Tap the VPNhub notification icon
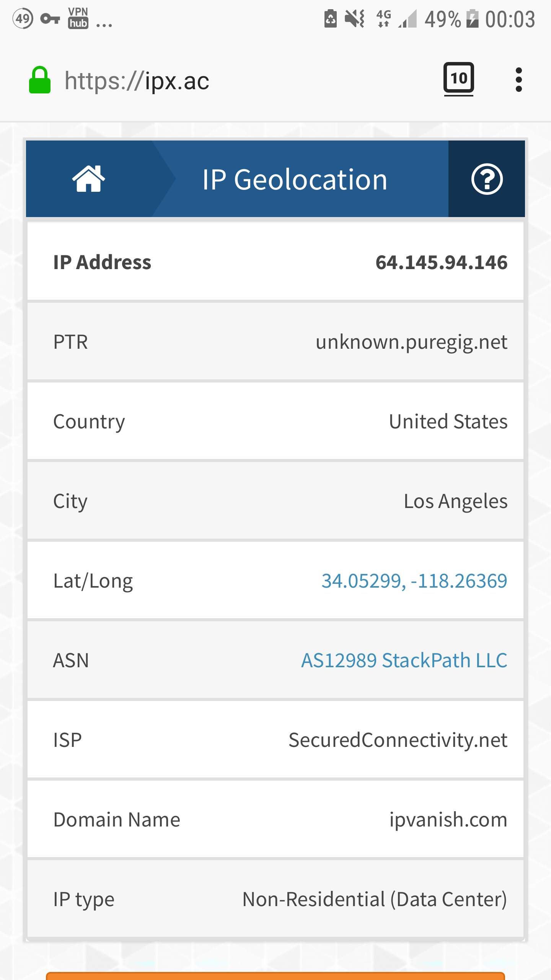This screenshot has width=551, height=980. pyautogui.click(x=78, y=18)
